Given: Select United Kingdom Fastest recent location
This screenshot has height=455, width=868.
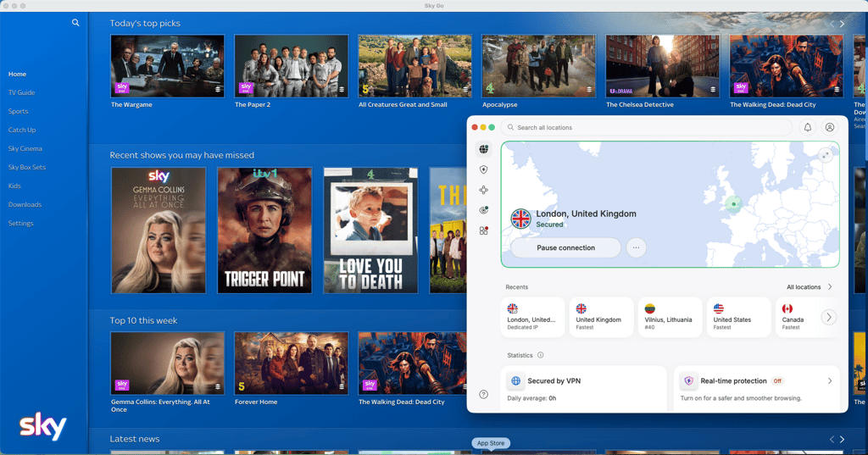Looking at the screenshot, I should point(602,317).
